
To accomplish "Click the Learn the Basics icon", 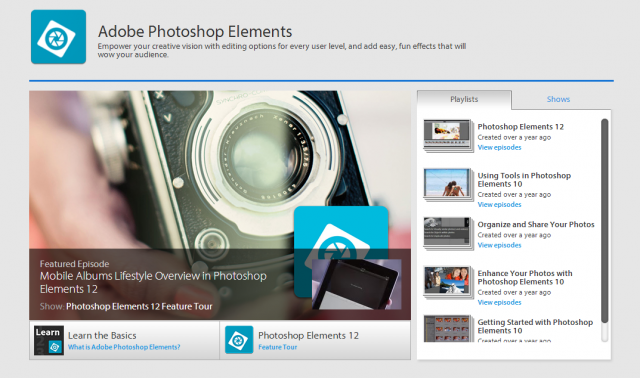I will (x=49, y=340).
